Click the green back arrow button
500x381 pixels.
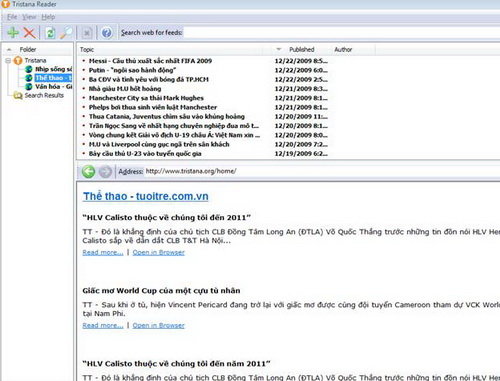(x=88, y=172)
